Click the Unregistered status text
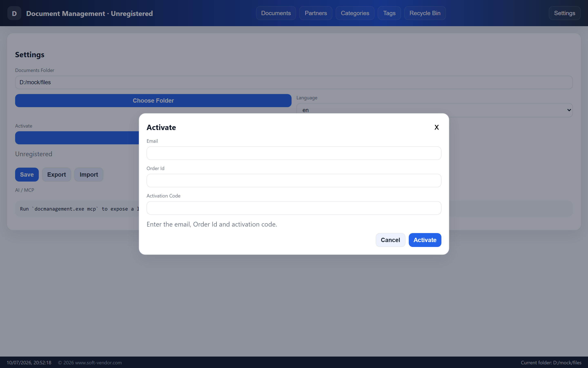Image resolution: width=588 pixels, height=368 pixels. pyautogui.click(x=33, y=154)
